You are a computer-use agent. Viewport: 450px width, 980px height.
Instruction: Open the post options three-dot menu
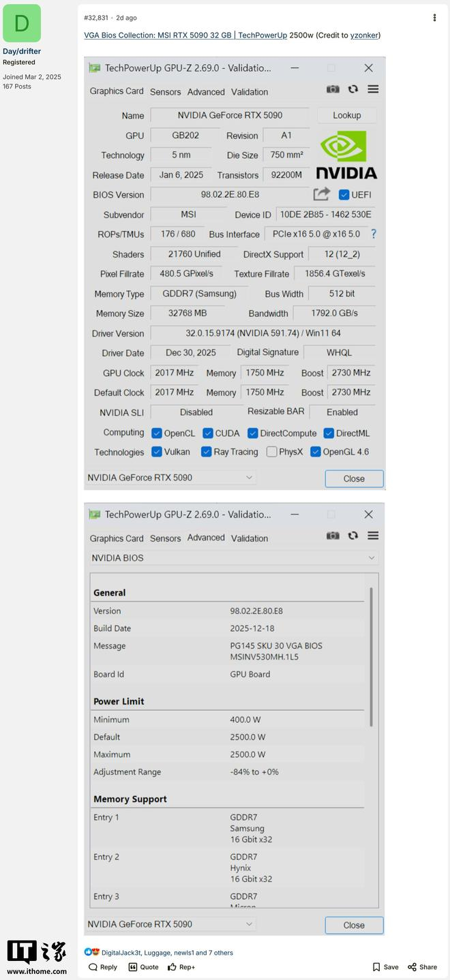(x=434, y=18)
